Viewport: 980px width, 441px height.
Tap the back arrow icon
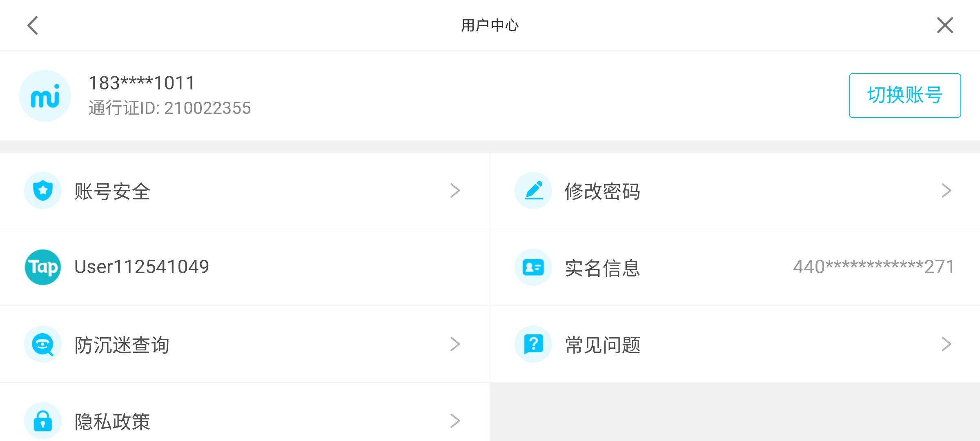coord(33,25)
